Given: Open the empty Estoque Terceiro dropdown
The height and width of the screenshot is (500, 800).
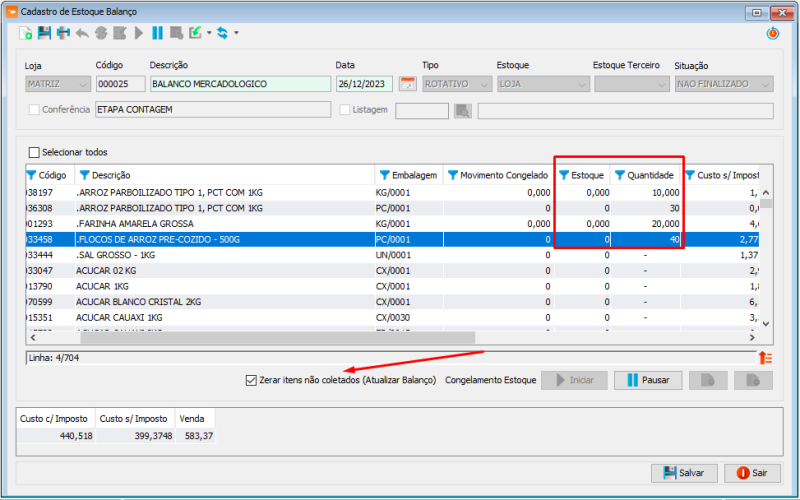Looking at the screenshot, I should [632, 84].
